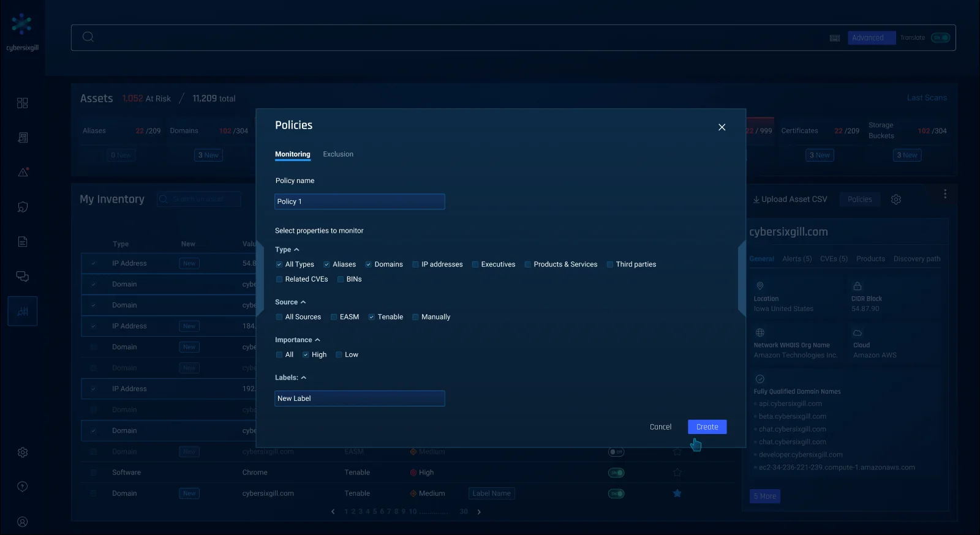Uncheck the Tenable source checkbox
980x535 pixels.
point(372,317)
